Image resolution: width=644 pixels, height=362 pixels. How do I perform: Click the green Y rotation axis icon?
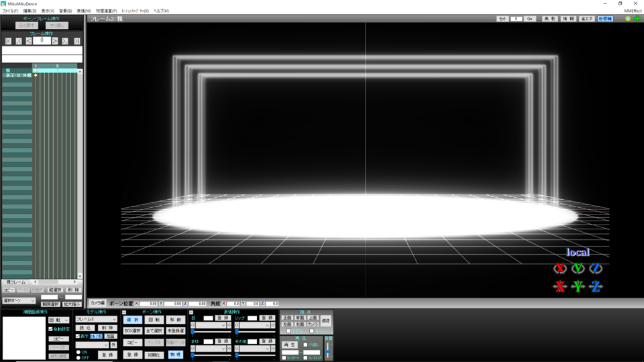coord(578,268)
